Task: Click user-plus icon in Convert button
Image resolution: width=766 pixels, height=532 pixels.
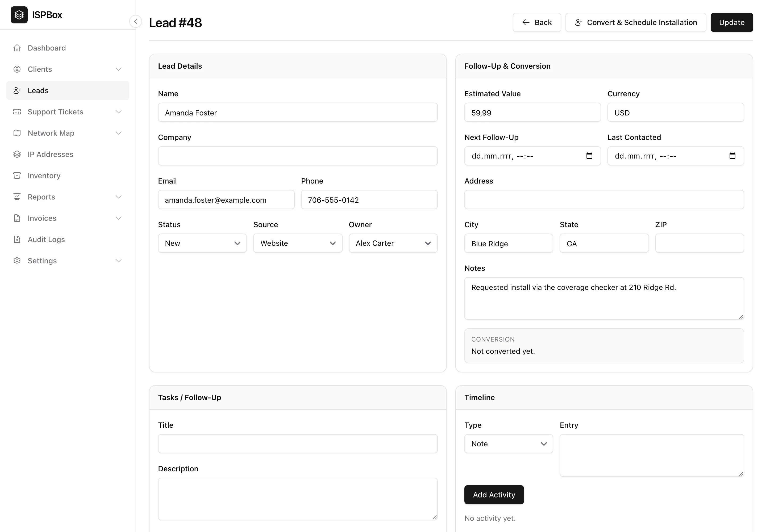Action: point(578,22)
